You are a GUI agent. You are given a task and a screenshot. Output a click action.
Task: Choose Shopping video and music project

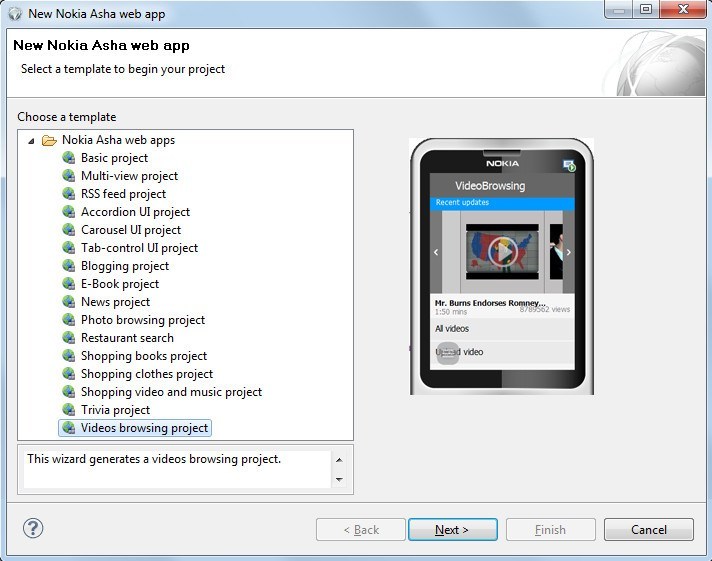click(x=171, y=392)
